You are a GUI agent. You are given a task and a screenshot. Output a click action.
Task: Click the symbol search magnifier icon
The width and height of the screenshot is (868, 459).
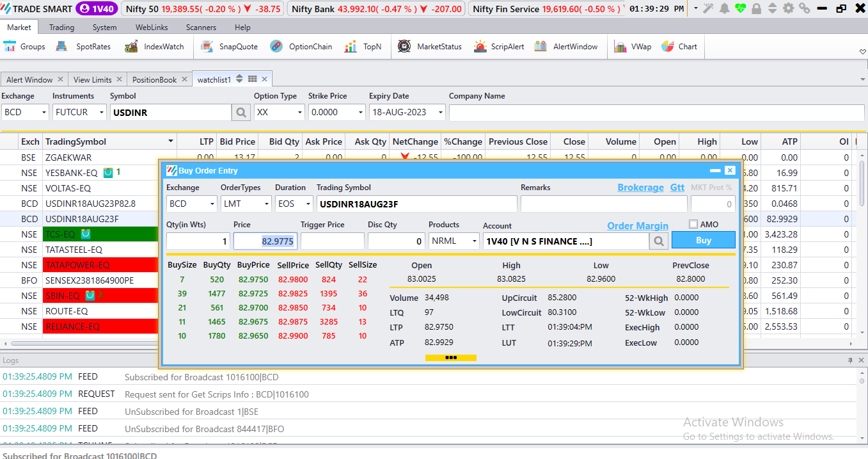241,113
